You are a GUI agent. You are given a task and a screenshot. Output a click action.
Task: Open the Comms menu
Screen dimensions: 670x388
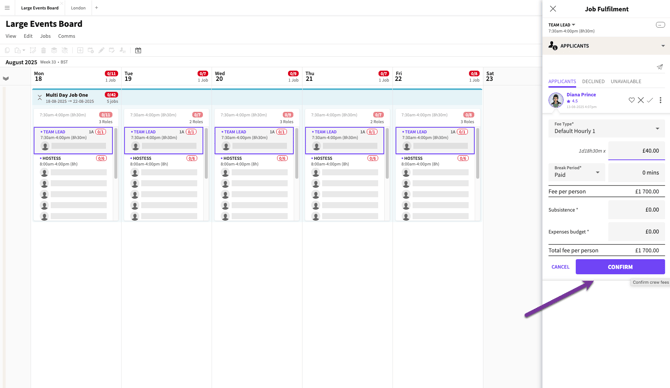point(67,36)
